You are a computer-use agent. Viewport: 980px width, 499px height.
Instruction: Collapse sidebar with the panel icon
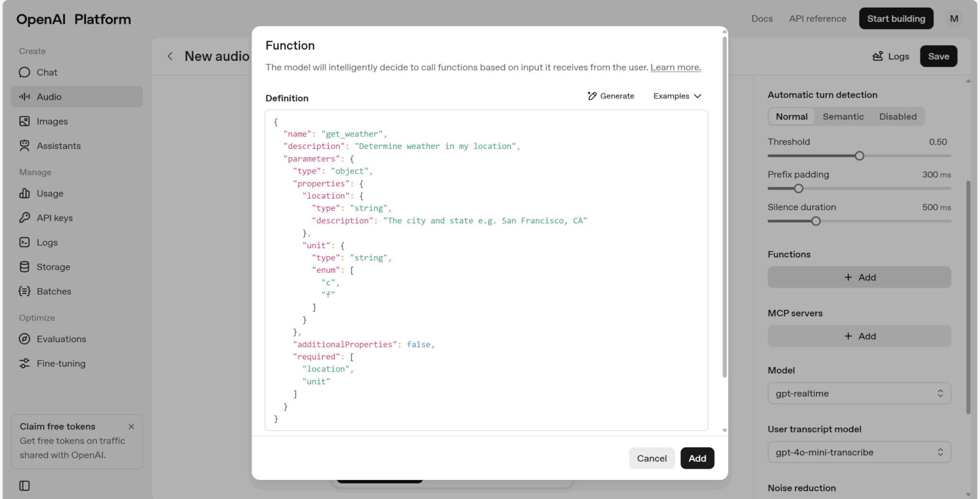pyautogui.click(x=24, y=486)
